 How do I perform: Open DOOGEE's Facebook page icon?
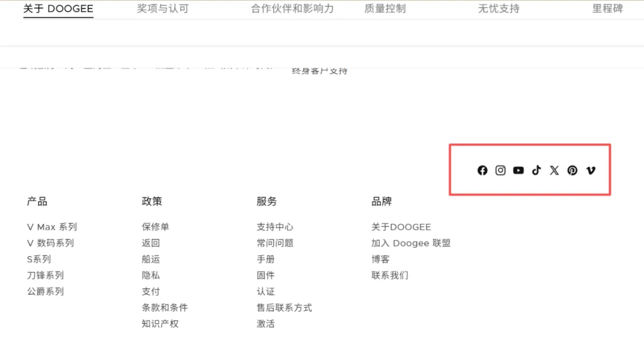[x=482, y=170]
